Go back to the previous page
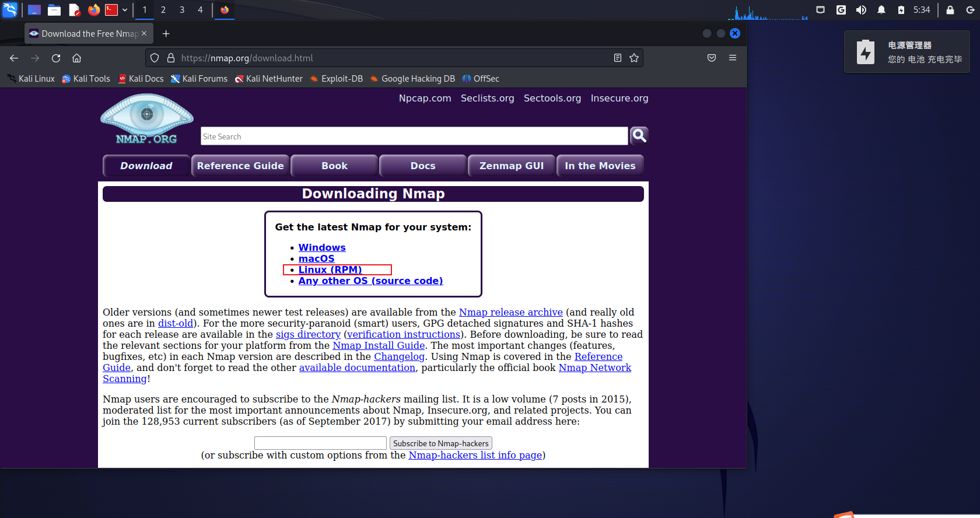The width and height of the screenshot is (980, 518). (x=14, y=58)
